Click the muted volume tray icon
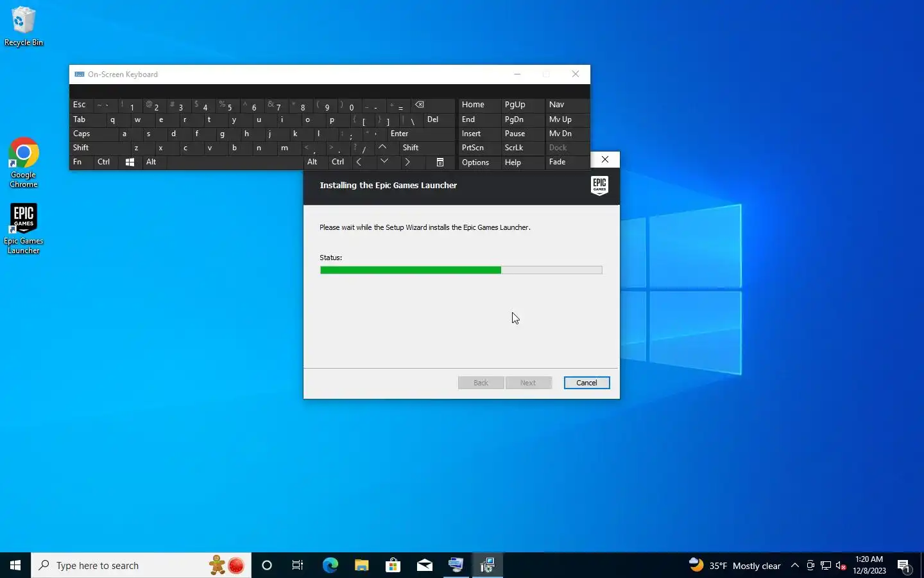This screenshot has width=924, height=578. point(841,565)
